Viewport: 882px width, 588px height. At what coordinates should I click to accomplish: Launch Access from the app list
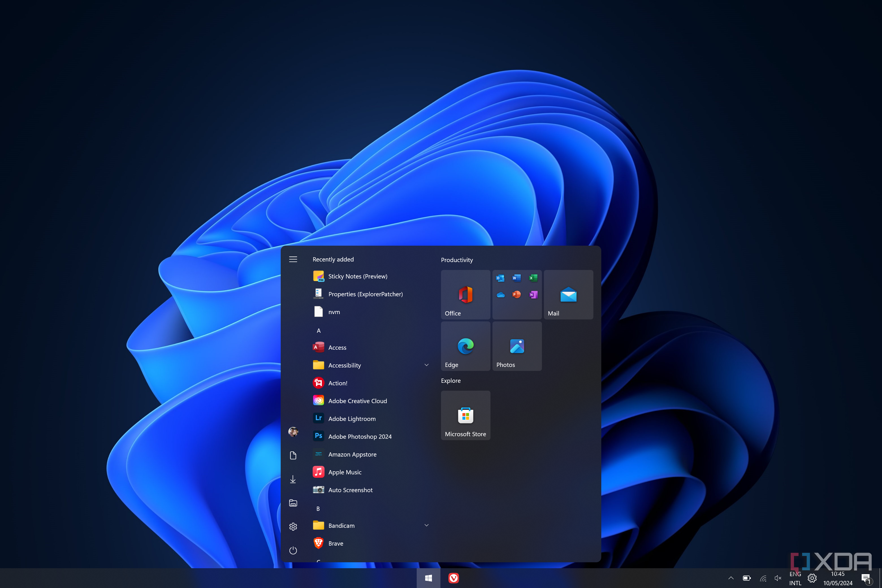click(x=371, y=348)
